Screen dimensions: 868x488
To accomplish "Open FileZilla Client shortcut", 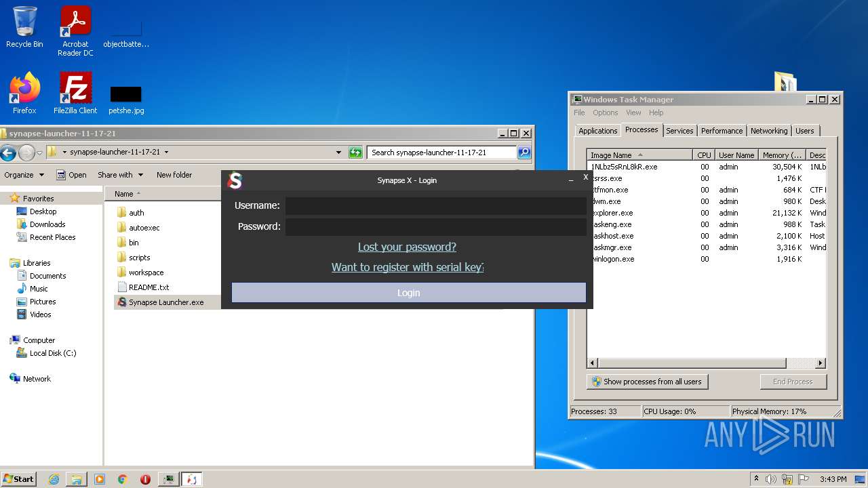I will tap(75, 93).
